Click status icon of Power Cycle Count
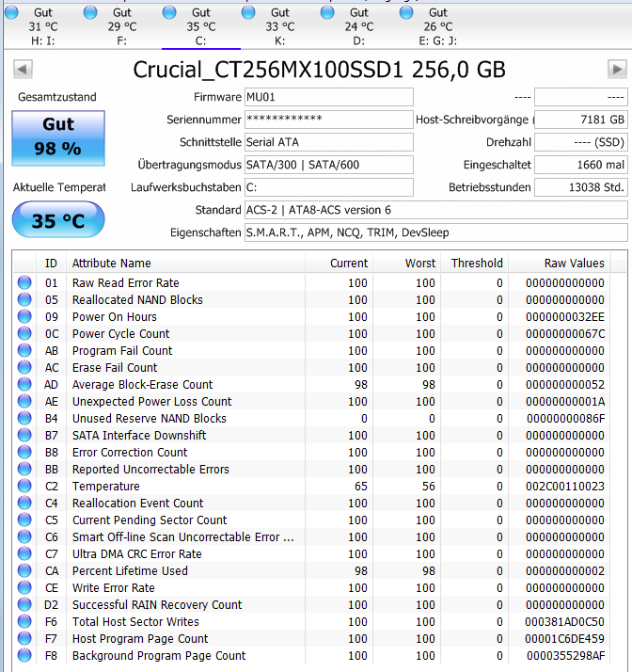 [x=24, y=333]
